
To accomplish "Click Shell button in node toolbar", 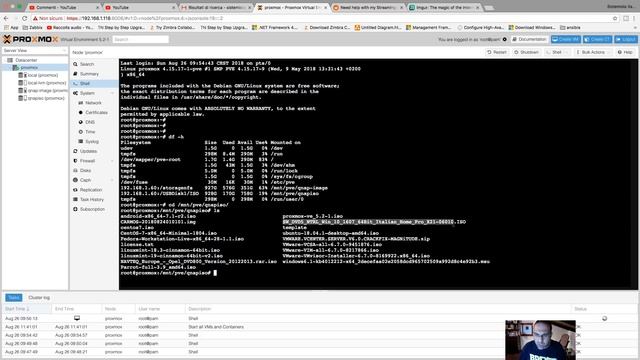I will click(554, 52).
